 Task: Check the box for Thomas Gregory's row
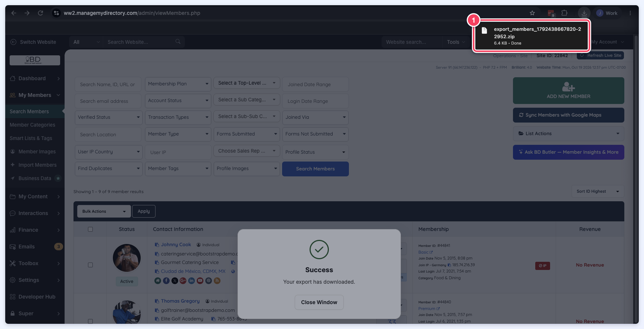coord(90,321)
